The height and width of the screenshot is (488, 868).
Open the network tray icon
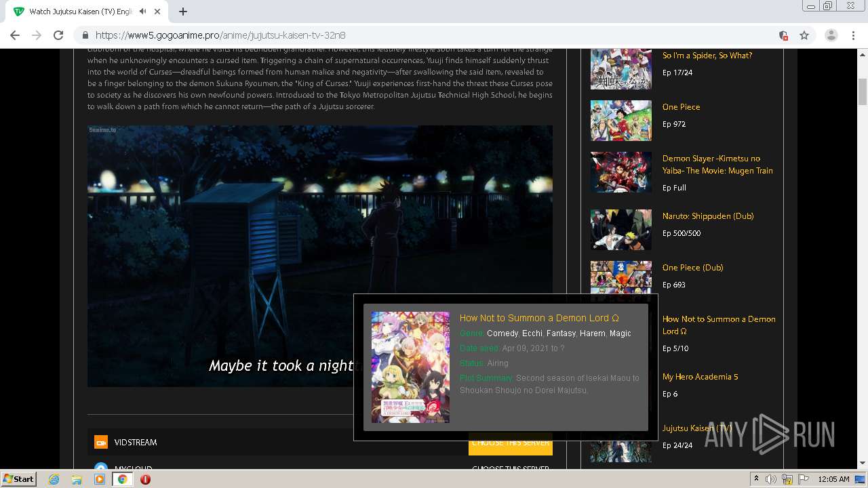click(x=787, y=479)
